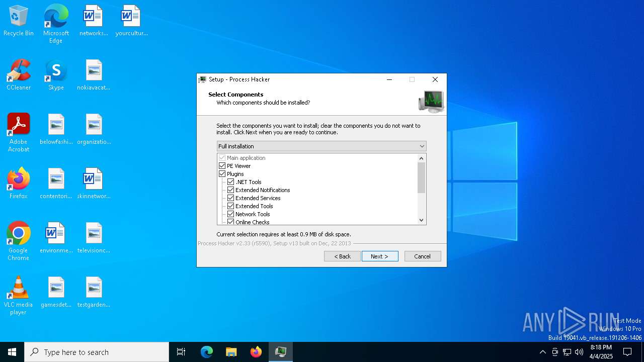
Task: Click the setup window system menu icon
Action: coord(202,79)
